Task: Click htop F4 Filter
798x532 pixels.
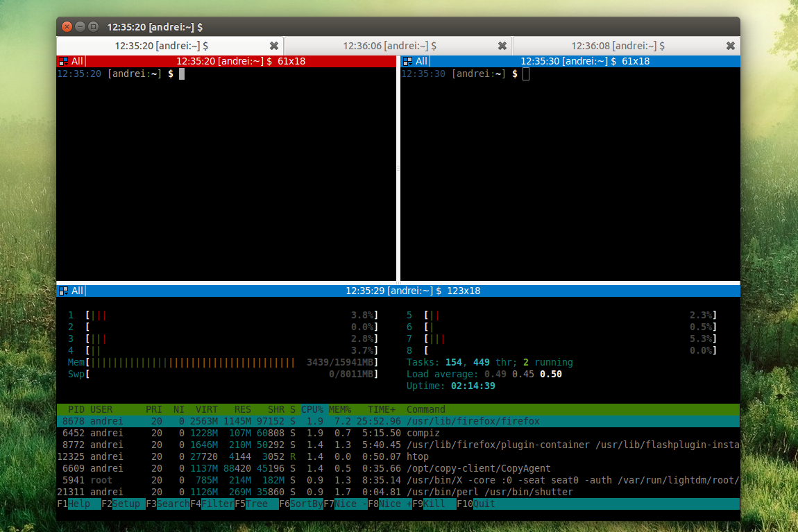Action: (x=212, y=504)
